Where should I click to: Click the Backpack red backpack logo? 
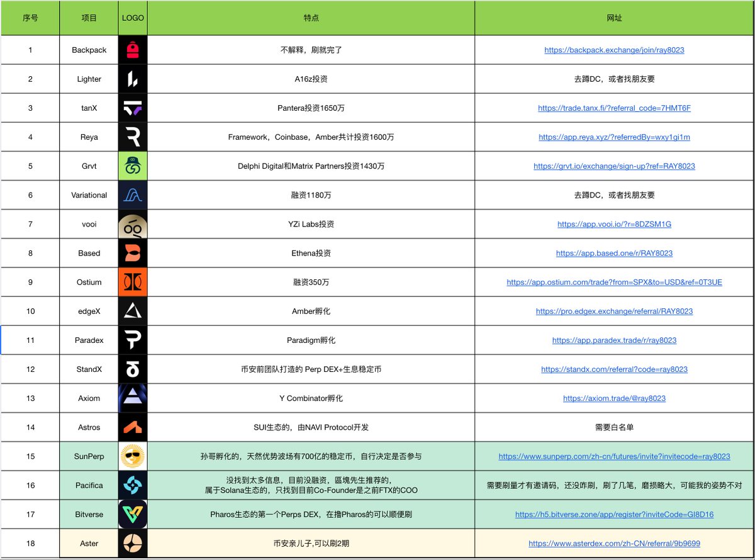133,50
